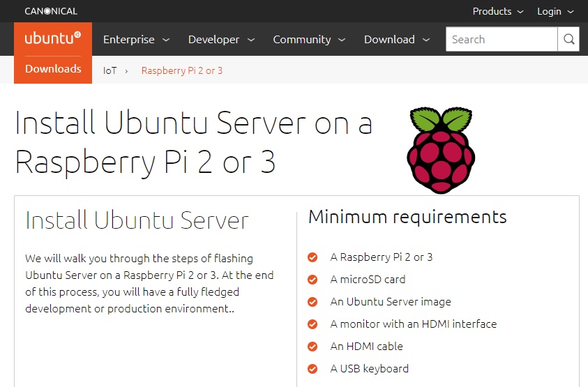Go to the IoT breadcrumb link
Screen dimensions: 588x387
(110, 70)
